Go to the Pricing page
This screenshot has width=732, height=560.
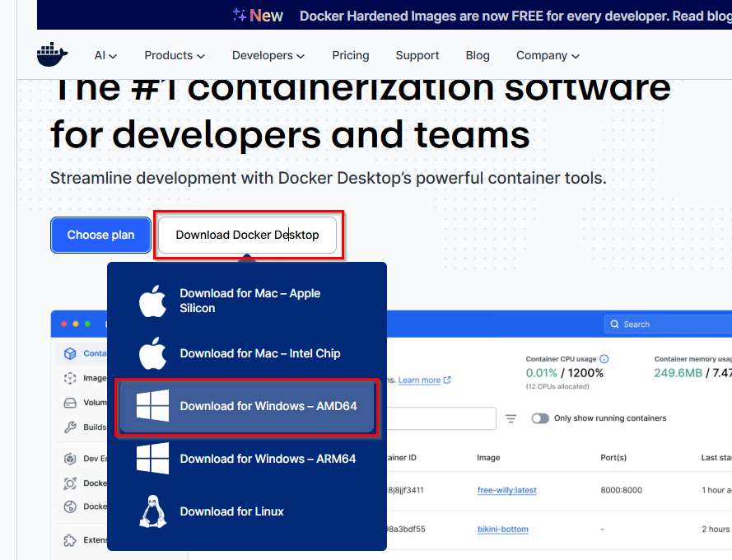351,55
